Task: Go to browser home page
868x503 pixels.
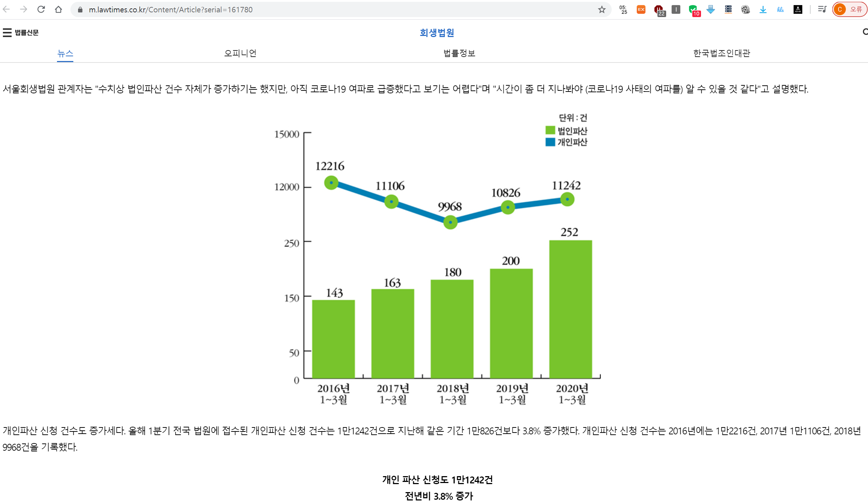Action: 58,9
